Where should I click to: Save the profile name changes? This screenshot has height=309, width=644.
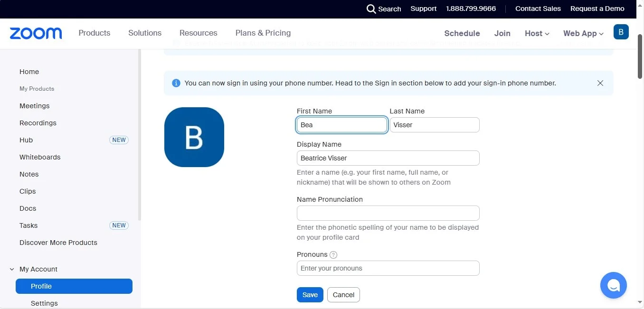pos(310,295)
